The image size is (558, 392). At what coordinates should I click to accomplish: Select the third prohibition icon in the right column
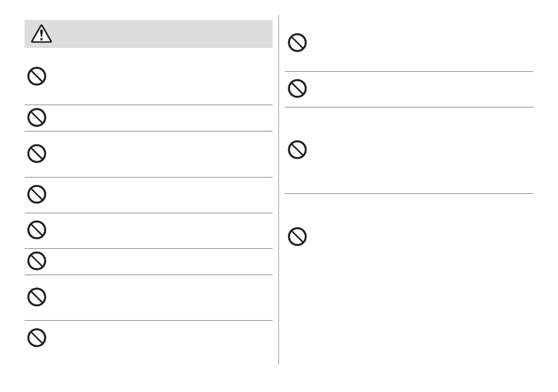pos(297,150)
